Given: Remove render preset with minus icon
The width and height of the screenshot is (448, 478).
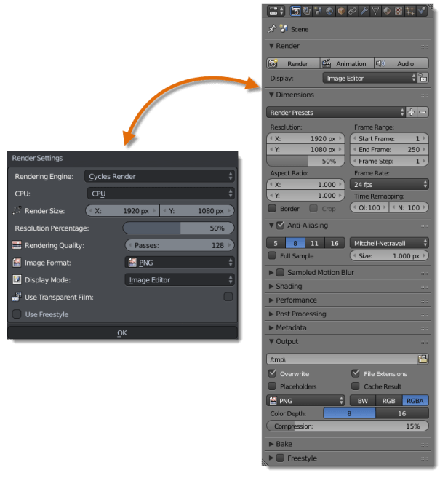Looking at the screenshot, I should click(423, 112).
